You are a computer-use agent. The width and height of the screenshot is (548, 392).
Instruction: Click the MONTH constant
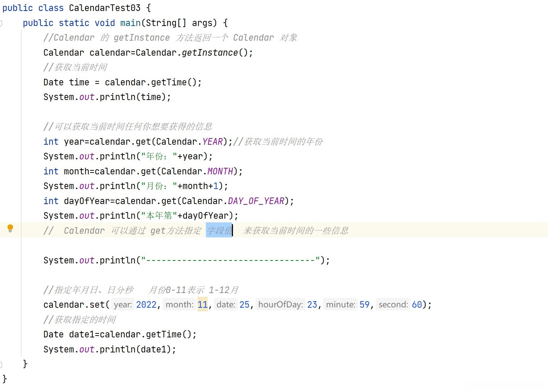(220, 171)
